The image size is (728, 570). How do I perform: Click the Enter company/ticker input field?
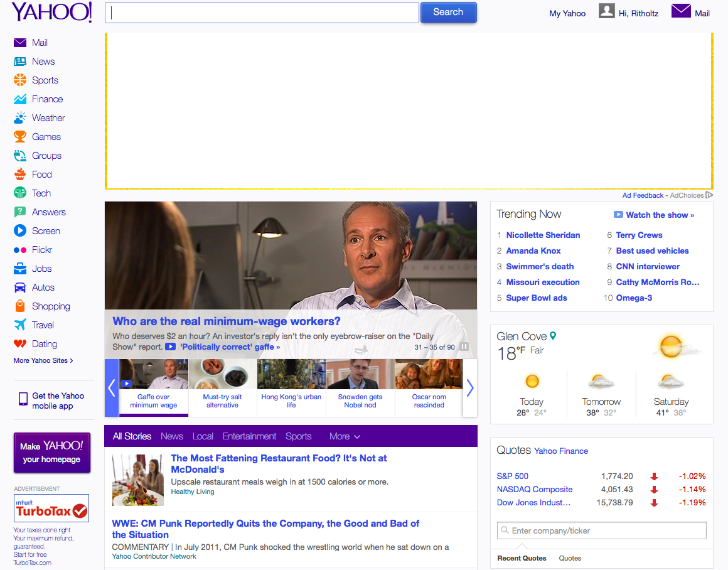(601, 530)
